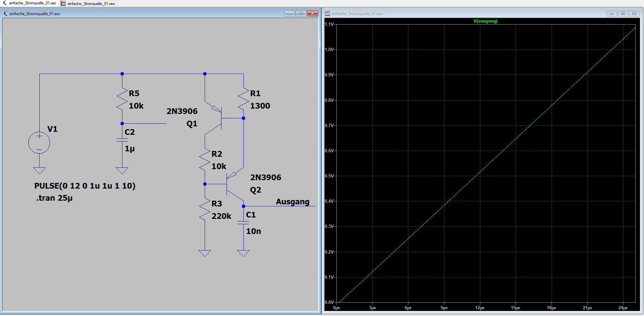This screenshot has height=316, width=644.
Task: Click the 0µs label on time axis
Action: click(336, 308)
